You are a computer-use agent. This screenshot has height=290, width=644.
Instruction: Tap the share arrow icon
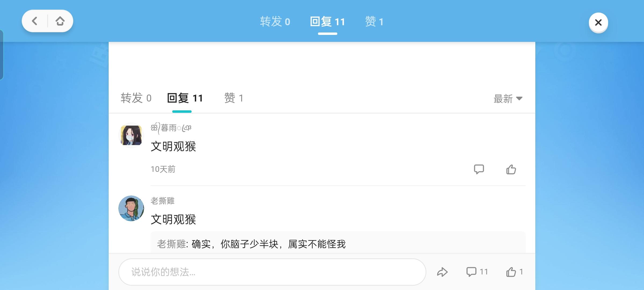[x=442, y=272]
